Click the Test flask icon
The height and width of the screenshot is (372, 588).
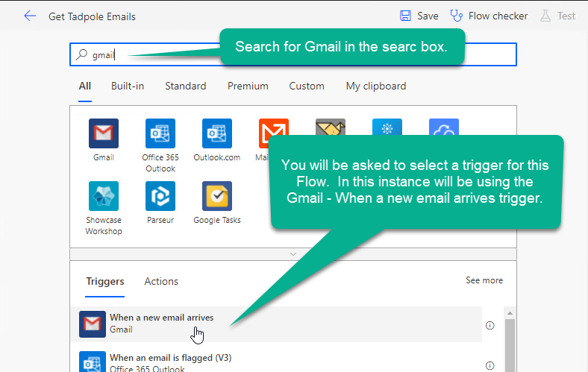click(x=545, y=16)
